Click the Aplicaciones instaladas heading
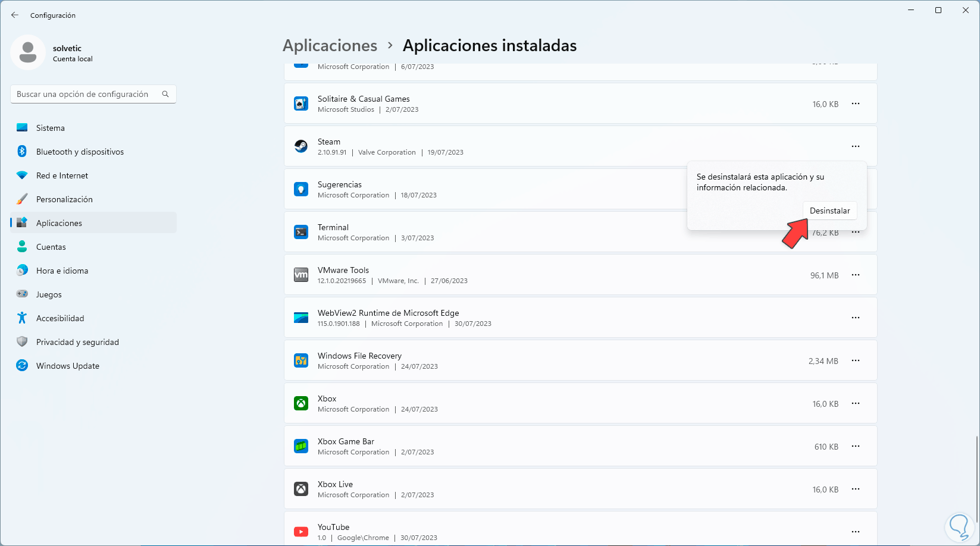This screenshot has width=980, height=546. [x=490, y=45]
